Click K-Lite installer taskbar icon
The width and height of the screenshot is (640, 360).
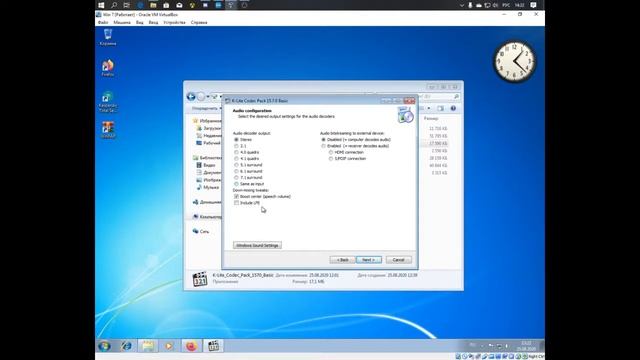[213, 346]
